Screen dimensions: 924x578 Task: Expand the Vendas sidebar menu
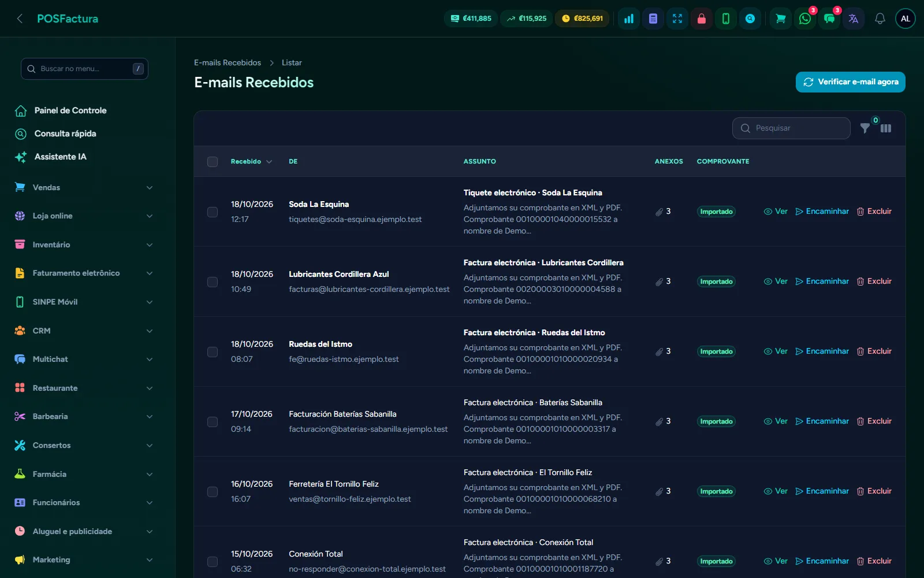click(x=84, y=187)
